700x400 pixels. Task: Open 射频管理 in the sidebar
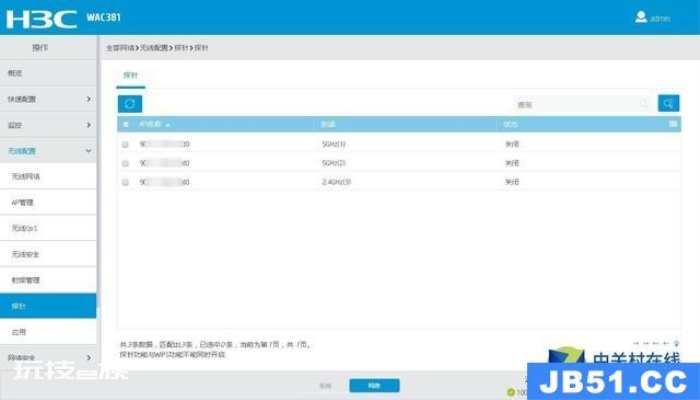[48, 280]
